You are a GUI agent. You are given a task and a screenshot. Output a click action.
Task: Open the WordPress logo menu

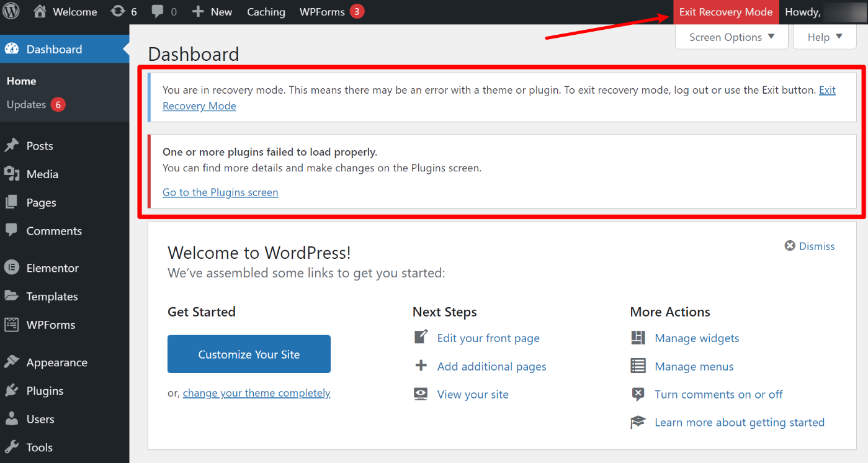(x=10, y=11)
